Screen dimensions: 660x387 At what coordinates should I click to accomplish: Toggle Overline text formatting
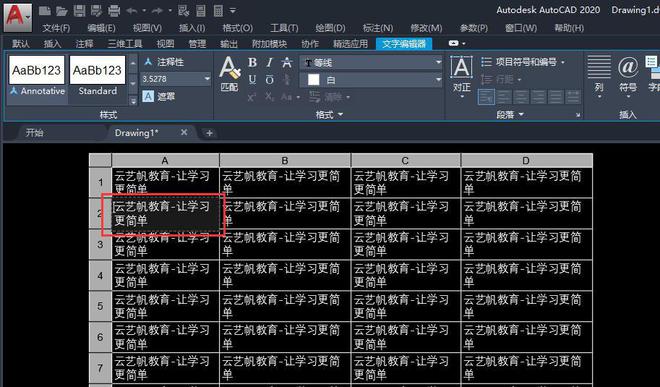coord(269,79)
